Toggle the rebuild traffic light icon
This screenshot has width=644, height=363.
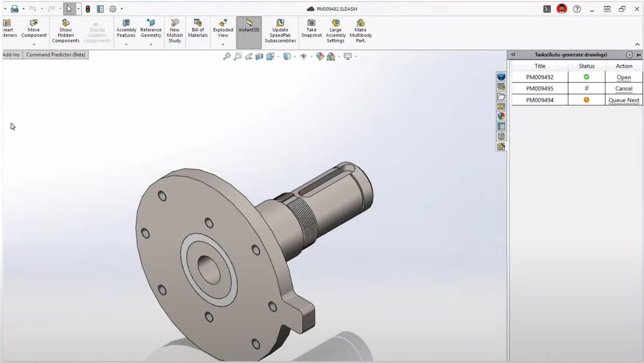coord(88,9)
